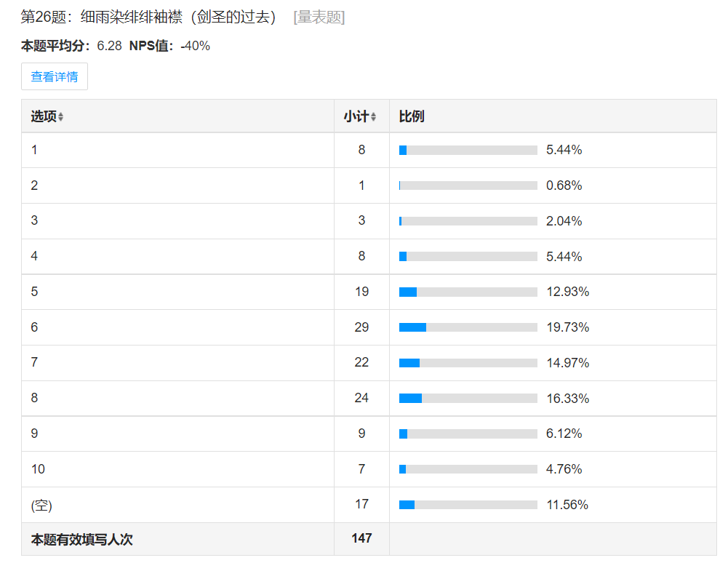The height and width of the screenshot is (563, 728).
Task: Click the 19.73% progress bar
Action: coord(468,327)
